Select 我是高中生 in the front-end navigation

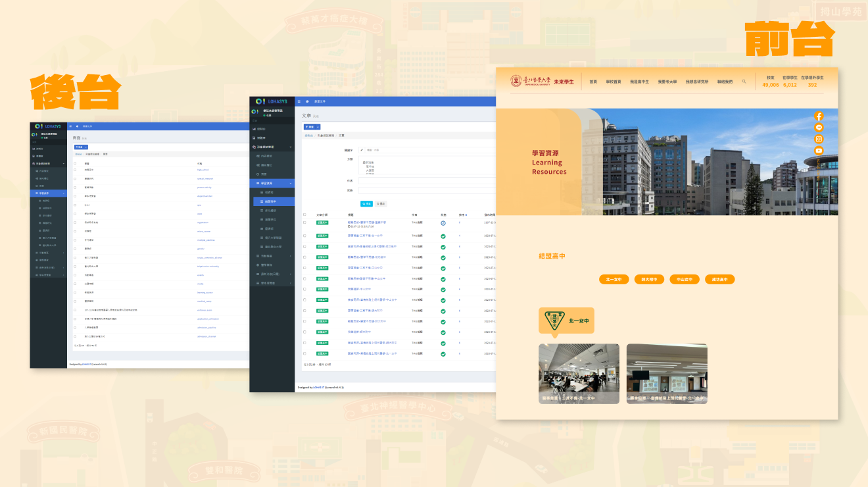click(639, 82)
